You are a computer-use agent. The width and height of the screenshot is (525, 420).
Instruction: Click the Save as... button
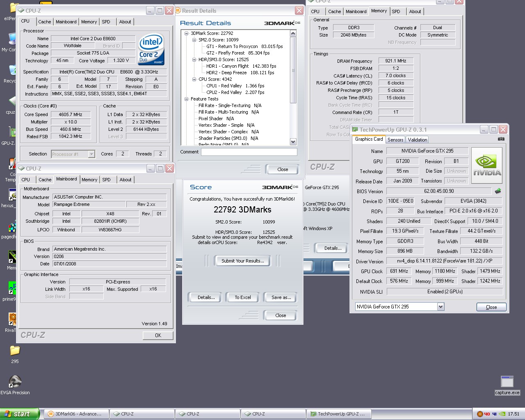pos(281,297)
